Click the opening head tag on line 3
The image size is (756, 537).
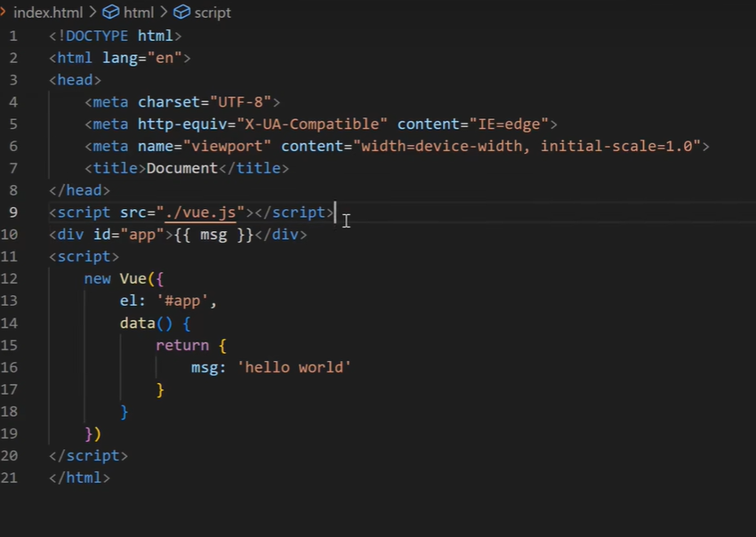pos(76,80)
